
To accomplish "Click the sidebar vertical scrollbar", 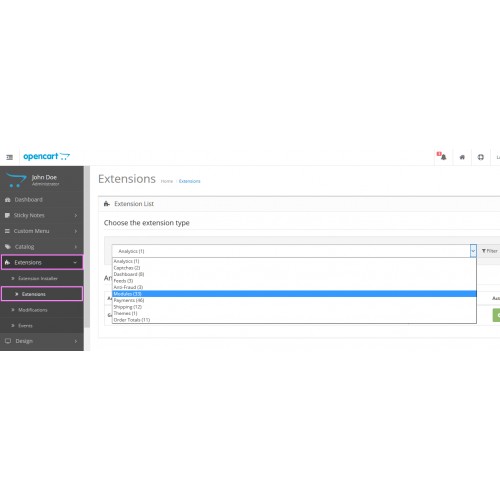I will tap(87, 247).
